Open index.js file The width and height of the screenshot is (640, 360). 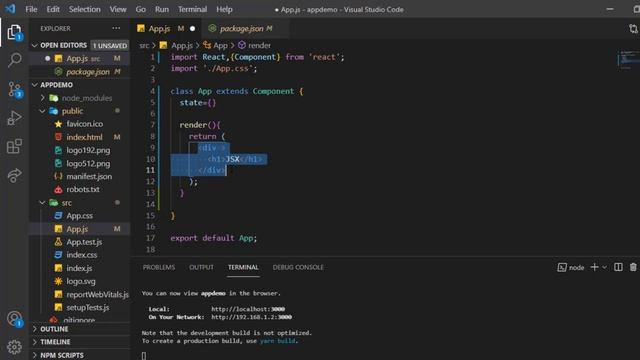click(x=80, y=268)
